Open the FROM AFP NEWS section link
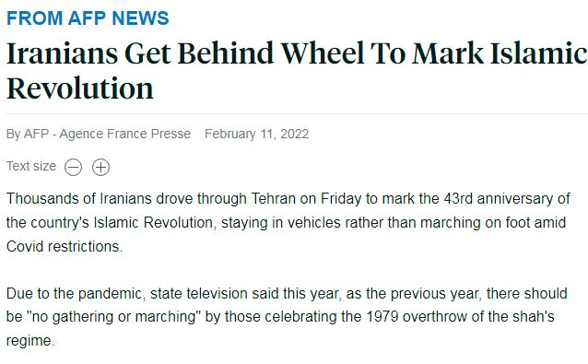The width and height of the screenshot is (588, 364). coord(88,18)
